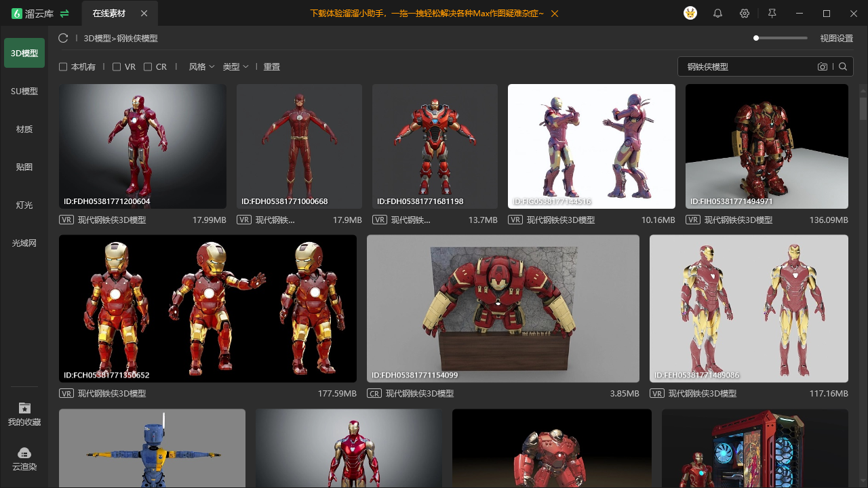This screenshot has width=868, height=488.
Task: Open the red PC case thumbnail
Action: pyautogui.click(x=755, y=448)
